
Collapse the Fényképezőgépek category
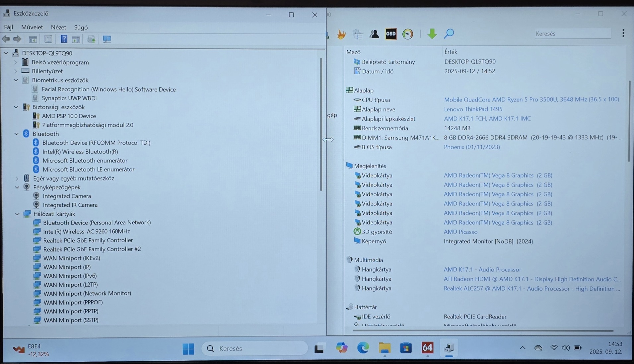17,187
